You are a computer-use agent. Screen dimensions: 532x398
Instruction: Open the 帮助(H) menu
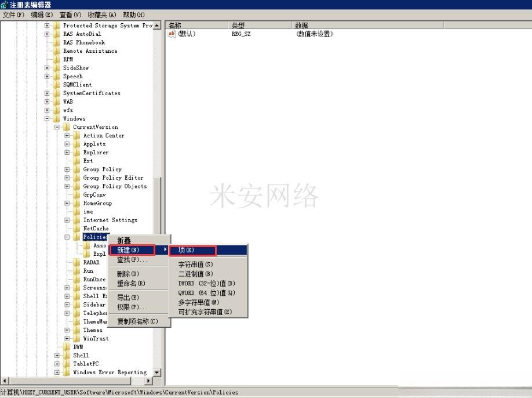133,15
